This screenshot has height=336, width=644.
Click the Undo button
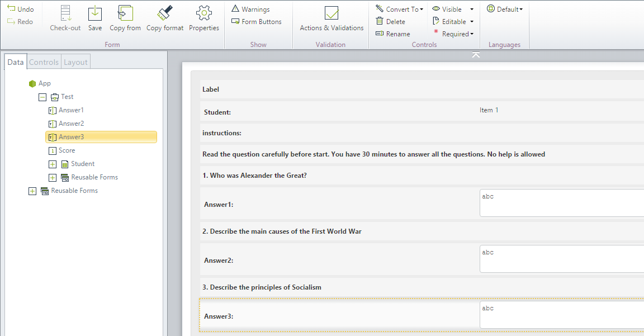pyautogui.click(x=21, y=9)
